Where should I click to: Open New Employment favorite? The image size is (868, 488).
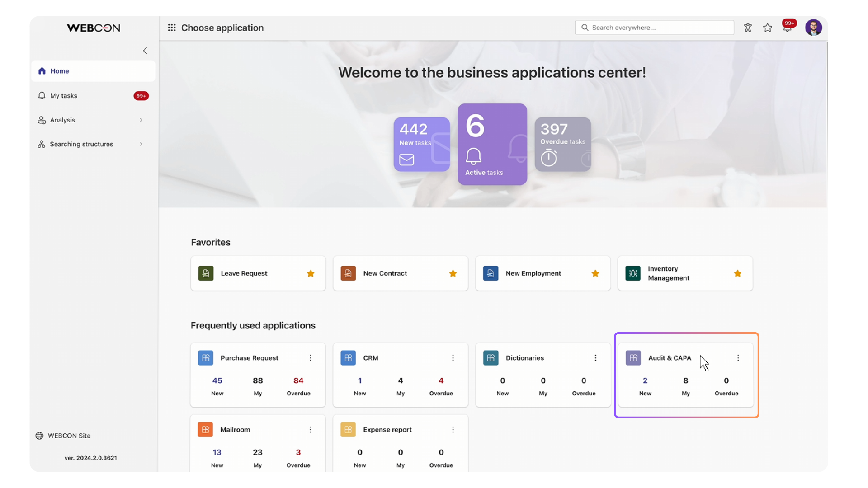[543, 273]
